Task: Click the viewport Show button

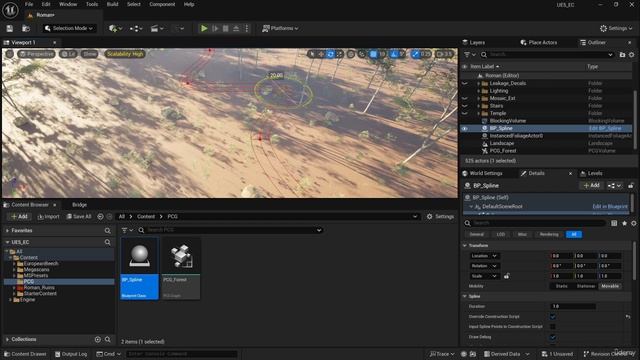Action: click(89, 54)
